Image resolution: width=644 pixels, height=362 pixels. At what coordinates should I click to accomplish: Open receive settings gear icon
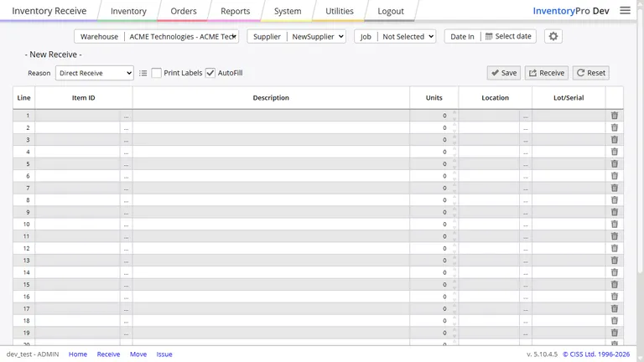tap(553, 37)
